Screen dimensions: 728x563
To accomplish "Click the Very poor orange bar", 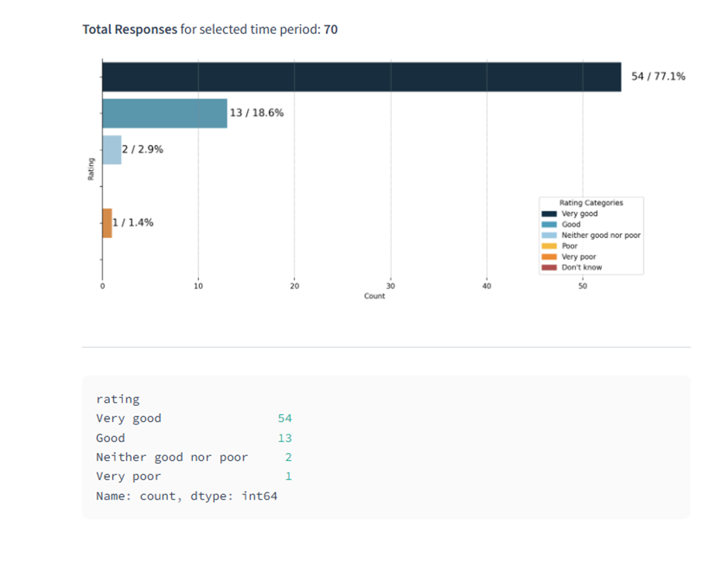I will (x=107, y=223).
